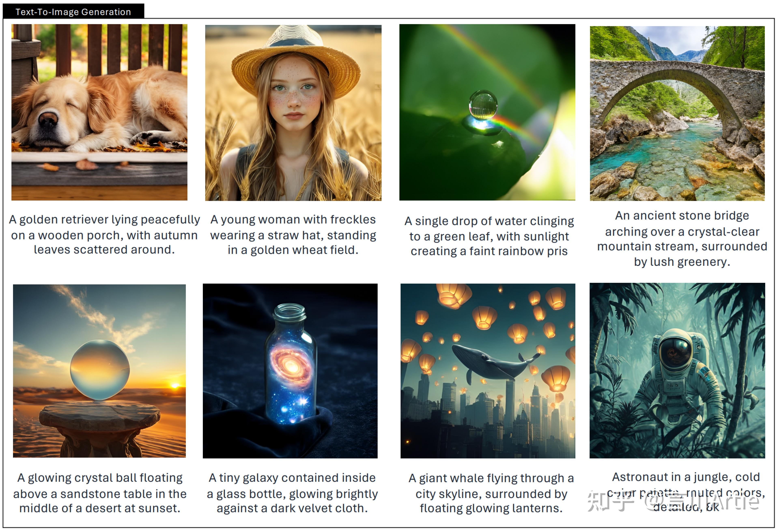
Task: Click the ancient stone bridge image
Action: click(677, 113)
